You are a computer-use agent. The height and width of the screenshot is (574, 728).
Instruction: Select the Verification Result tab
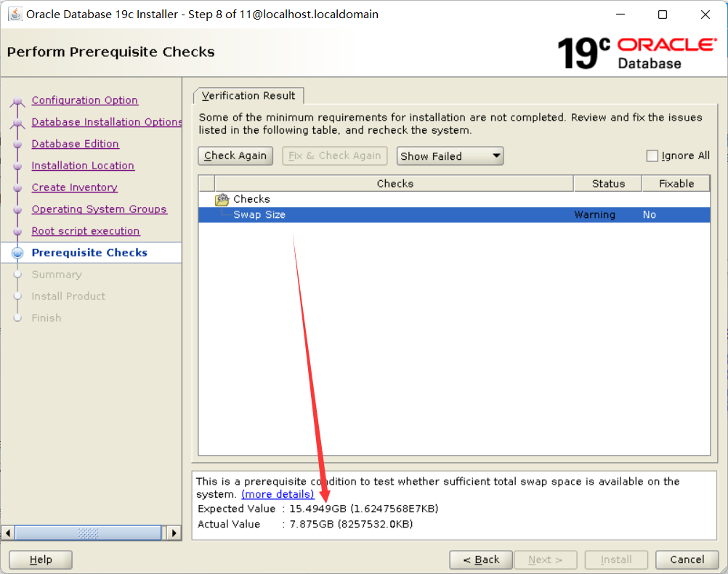248,96
